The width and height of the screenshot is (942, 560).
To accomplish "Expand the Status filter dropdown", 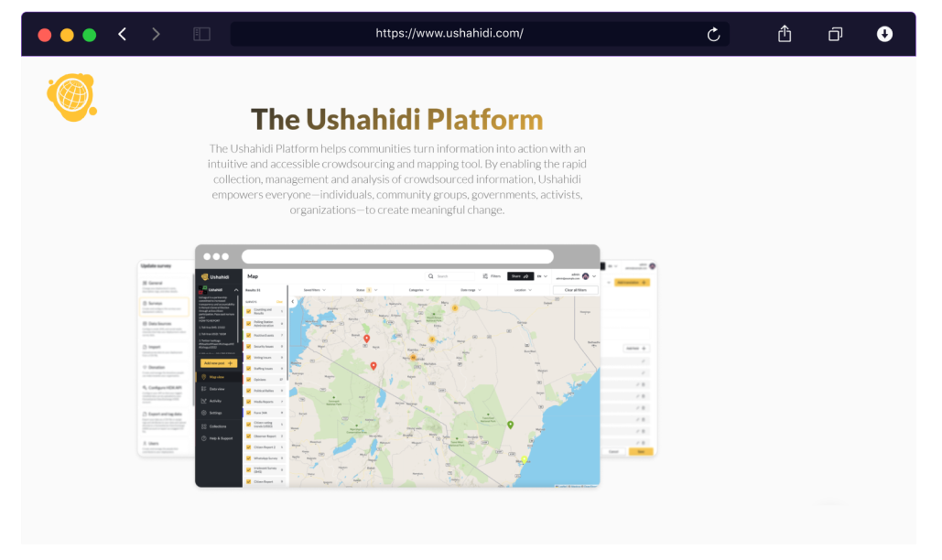I will (366, 290).
